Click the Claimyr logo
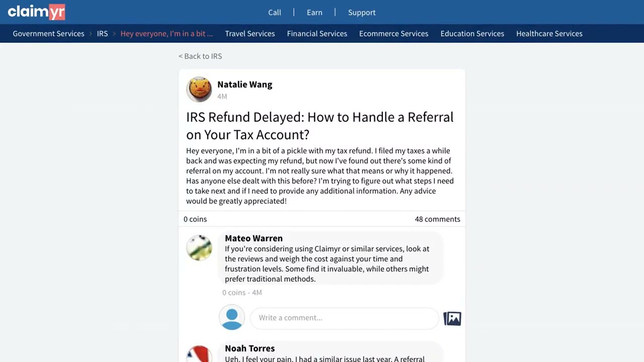The height and width of the screenshot is (362, 644). [36, 12]
